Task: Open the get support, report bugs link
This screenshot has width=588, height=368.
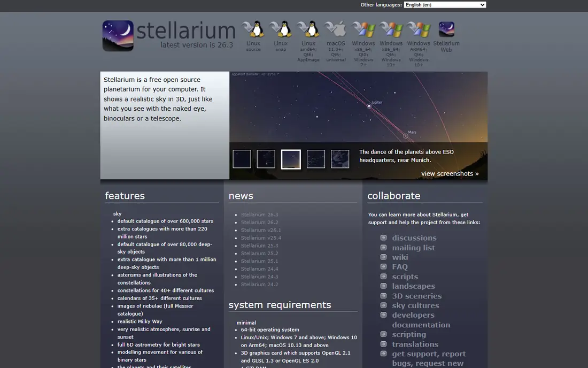Action: [429, 358]
